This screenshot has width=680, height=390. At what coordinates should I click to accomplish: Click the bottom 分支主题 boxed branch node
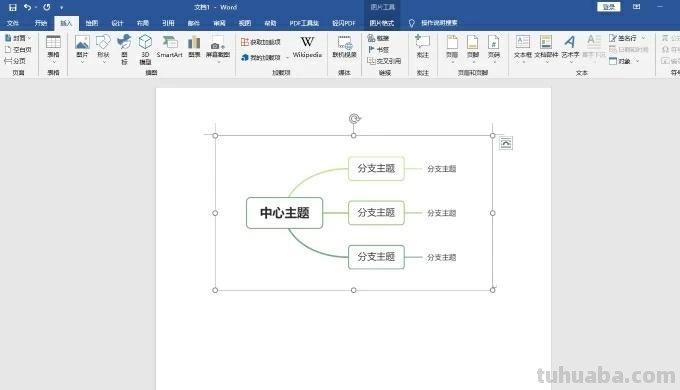pos(376,257)
